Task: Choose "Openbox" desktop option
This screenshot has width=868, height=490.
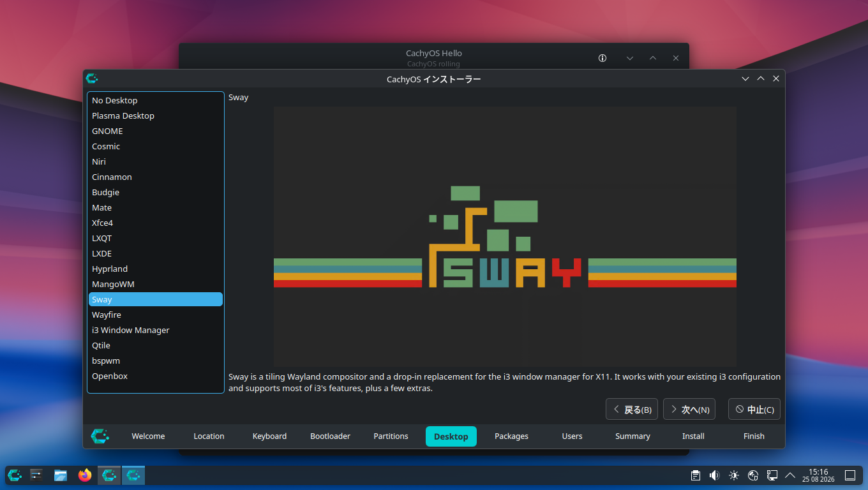Action: [x=156, y=376]
